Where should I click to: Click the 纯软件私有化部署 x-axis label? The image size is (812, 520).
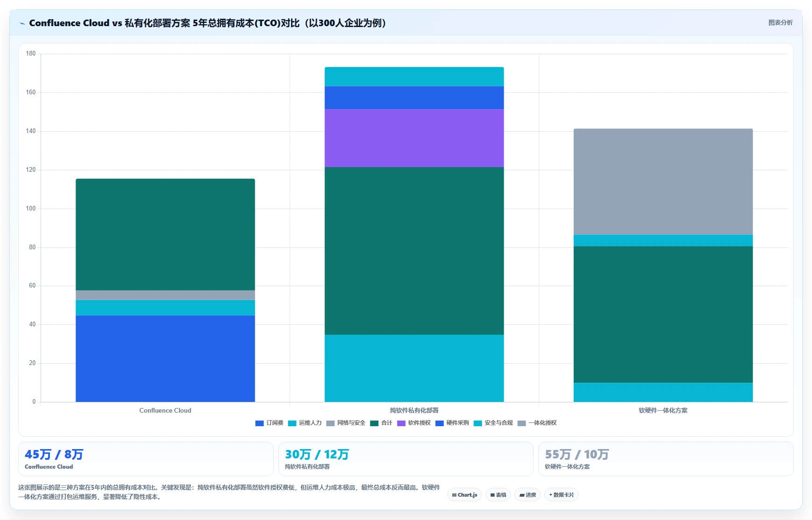[414, 410]
